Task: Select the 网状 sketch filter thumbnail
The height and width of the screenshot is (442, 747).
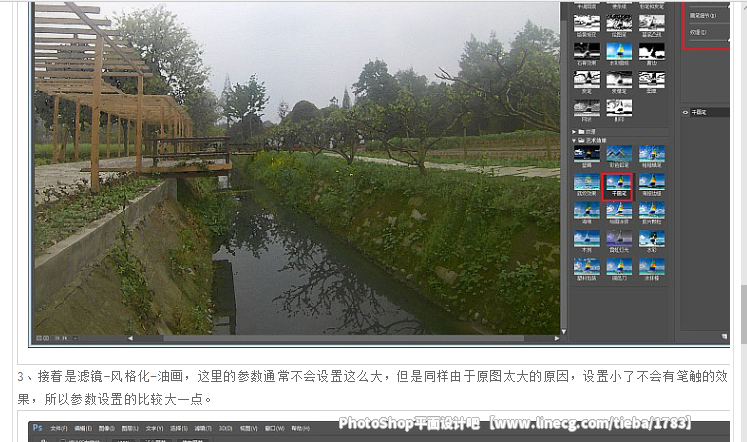Action: 586,107
